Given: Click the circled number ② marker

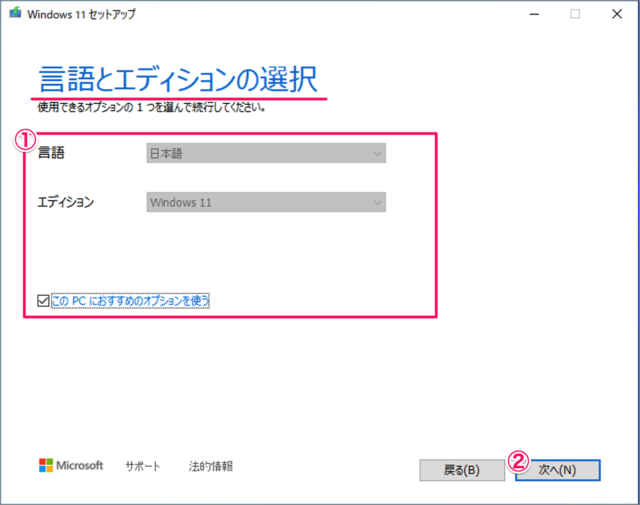Looking at the screenshot, I should click(518, 461).
